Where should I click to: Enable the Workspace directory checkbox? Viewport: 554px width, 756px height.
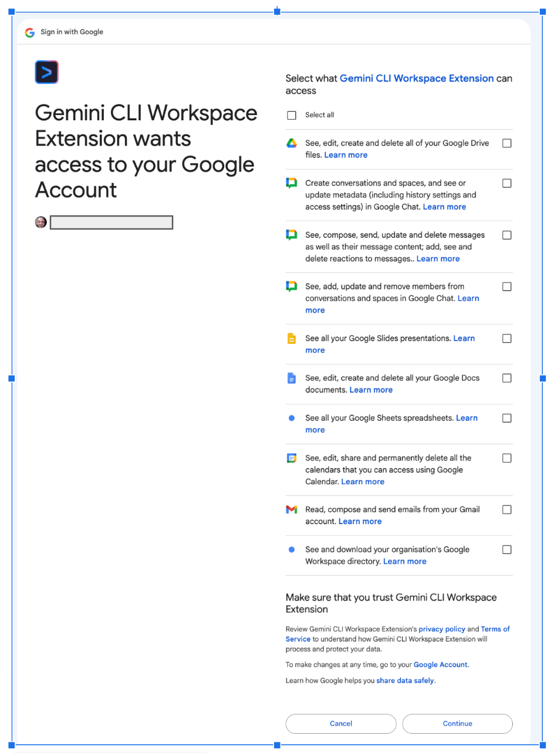tap(507, 549)
